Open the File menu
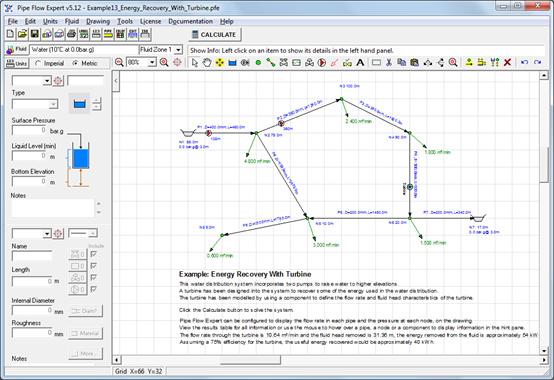 [x=13, y=22]
